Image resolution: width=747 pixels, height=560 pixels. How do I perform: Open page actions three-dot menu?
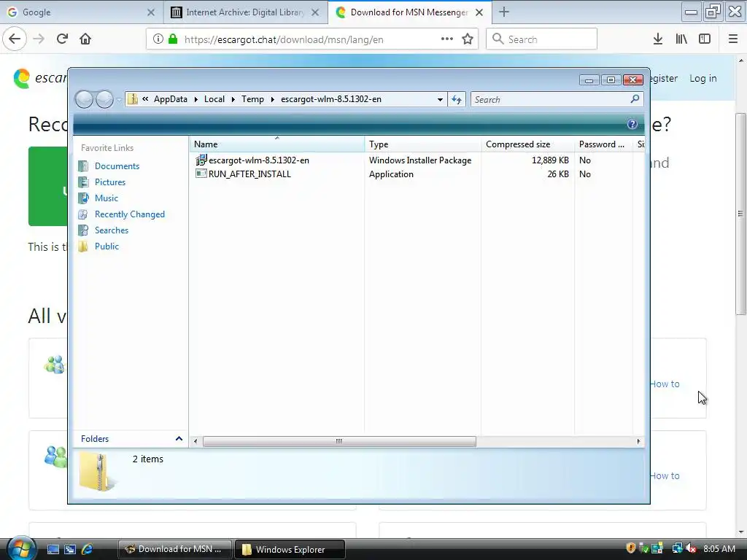(x=447, y=39)
